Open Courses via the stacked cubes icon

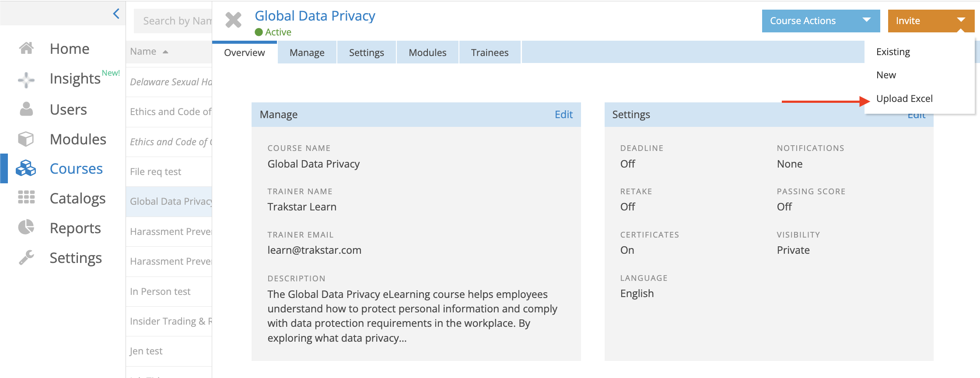pyautogui.click(x=26, y=168)
